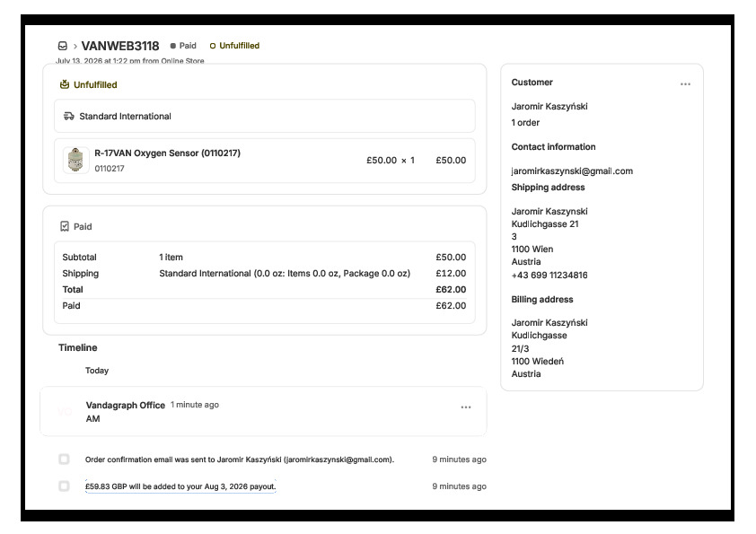Open the £59.83 GBP Aug 3 payout link
Viewport: 756px width, 534px height.
click(180, 486)
